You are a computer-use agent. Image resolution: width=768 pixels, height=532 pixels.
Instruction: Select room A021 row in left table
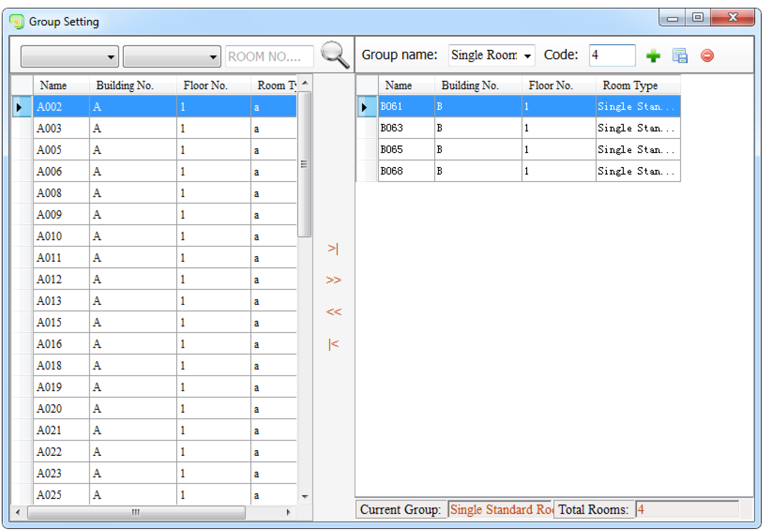coord(49,430)
